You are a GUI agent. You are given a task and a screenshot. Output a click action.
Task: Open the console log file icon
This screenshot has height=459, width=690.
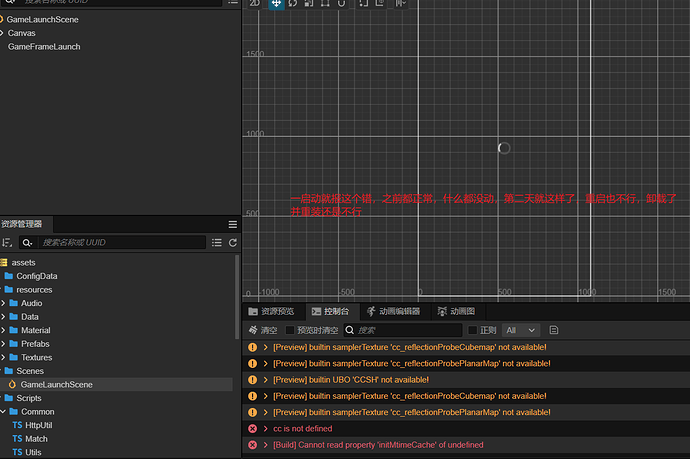pyautogui.click(x=553, y=330)
